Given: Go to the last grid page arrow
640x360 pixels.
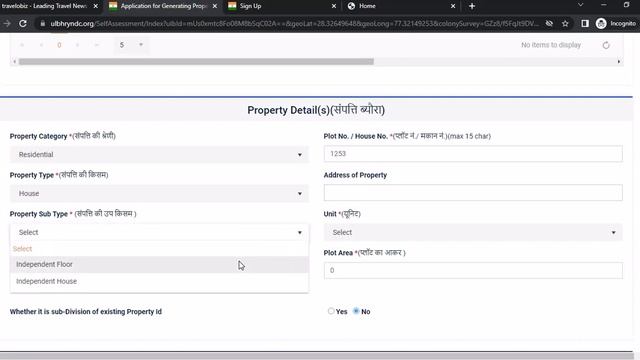Looking at the screenshot, I should click(96, 45).
